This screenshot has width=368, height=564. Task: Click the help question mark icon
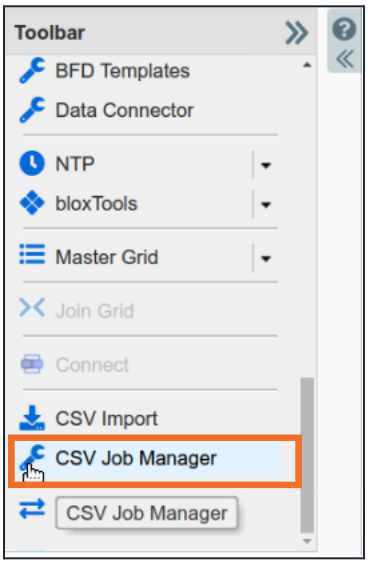[x=344, y=29]
